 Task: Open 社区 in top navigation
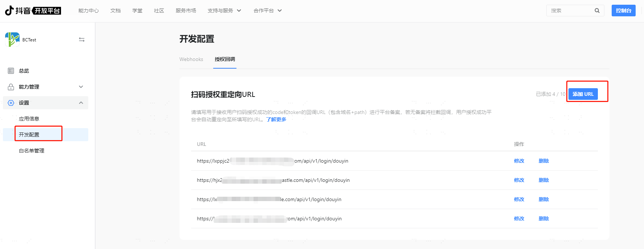click(159, 11)
